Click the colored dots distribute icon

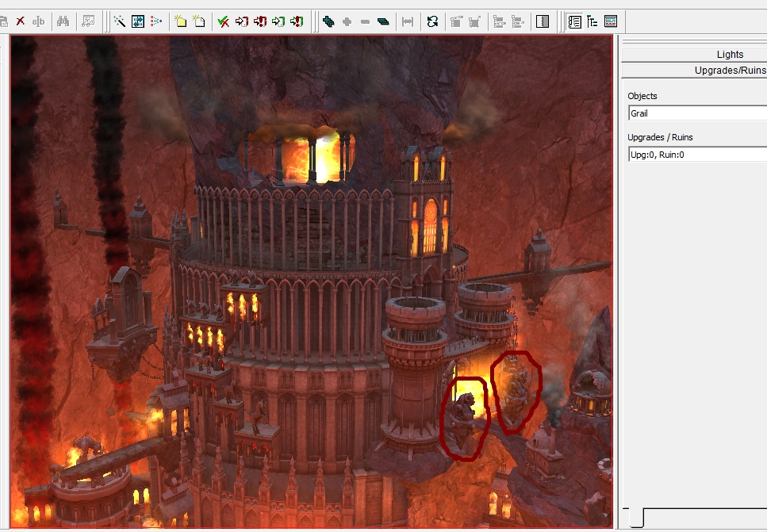click(156, 21)
